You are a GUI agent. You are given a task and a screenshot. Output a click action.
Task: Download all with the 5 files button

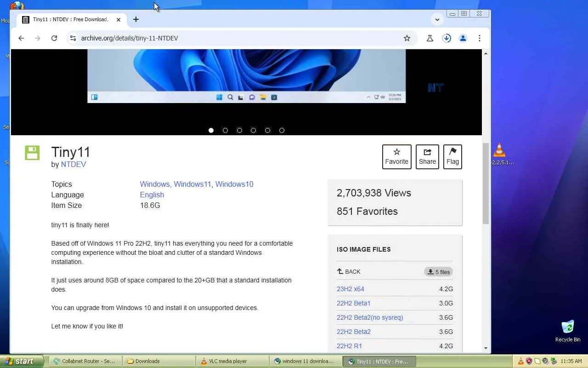(x=438, y=272)
